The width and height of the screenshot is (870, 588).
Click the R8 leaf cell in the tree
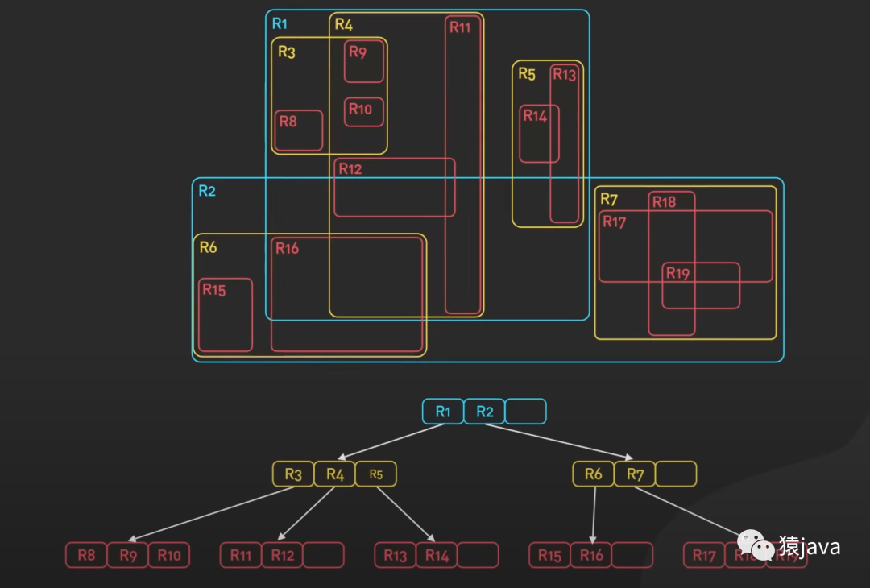86,555
